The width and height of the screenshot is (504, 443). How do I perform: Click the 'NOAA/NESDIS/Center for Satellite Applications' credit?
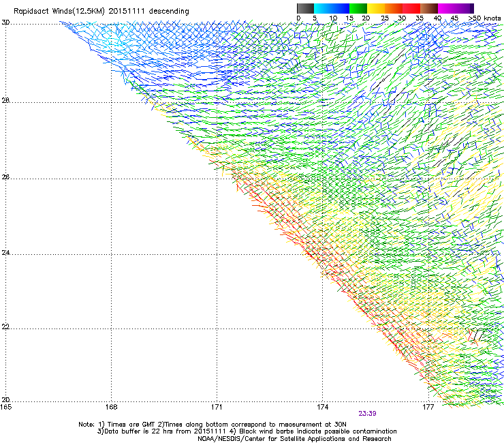(294, 439)
